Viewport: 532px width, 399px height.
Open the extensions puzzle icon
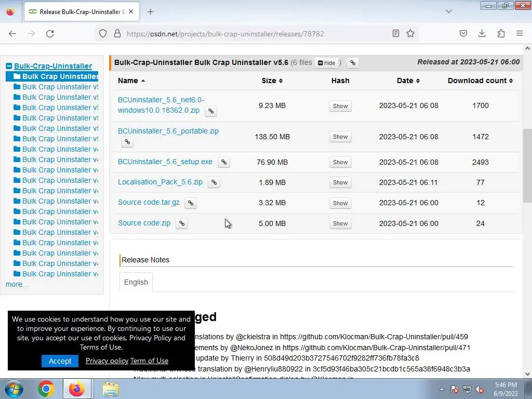501,33
